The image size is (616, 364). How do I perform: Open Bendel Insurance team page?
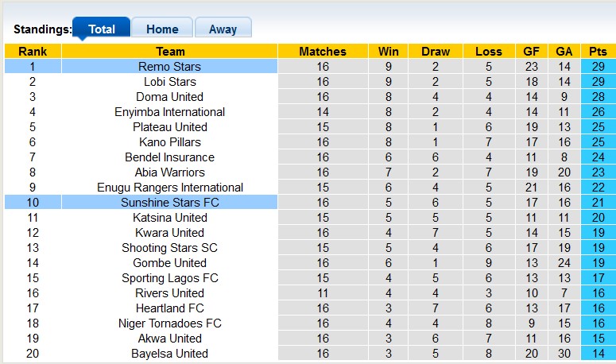click(169, 157)
